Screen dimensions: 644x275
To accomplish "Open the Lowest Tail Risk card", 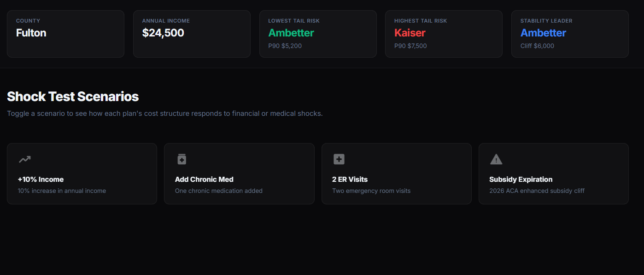I will tap(318, 34).
